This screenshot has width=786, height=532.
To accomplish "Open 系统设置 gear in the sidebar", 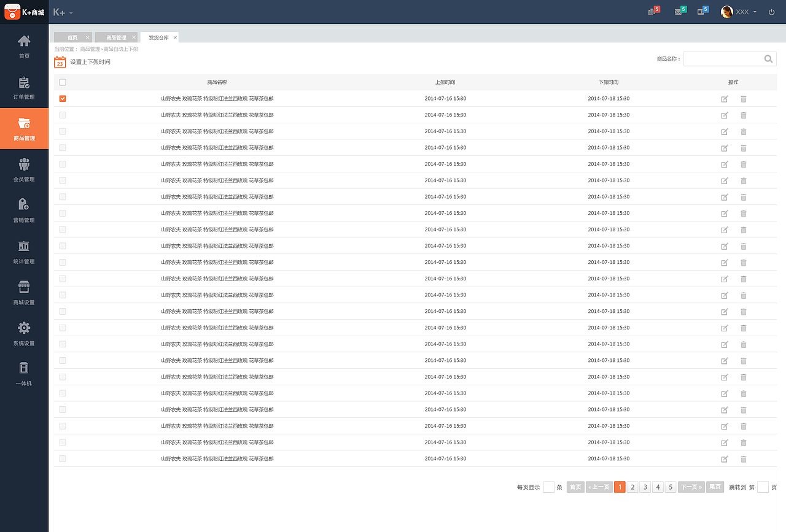I will pyautogui.click(x=24, y=334).
